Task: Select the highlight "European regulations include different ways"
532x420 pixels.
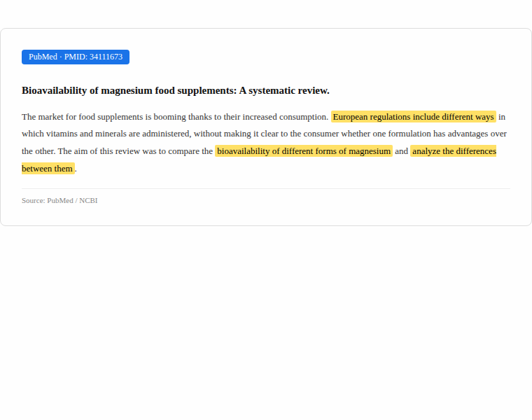Action: click(x=413, y=117)
